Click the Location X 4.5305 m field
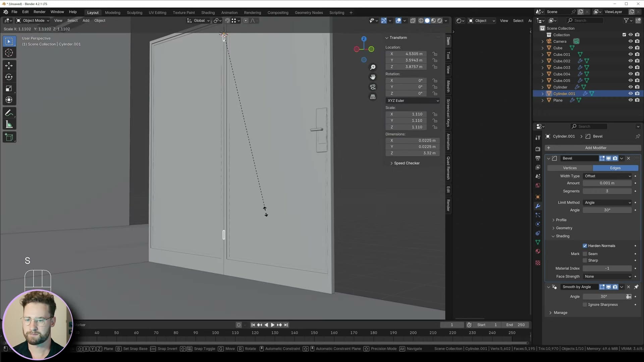 point(406,54)
